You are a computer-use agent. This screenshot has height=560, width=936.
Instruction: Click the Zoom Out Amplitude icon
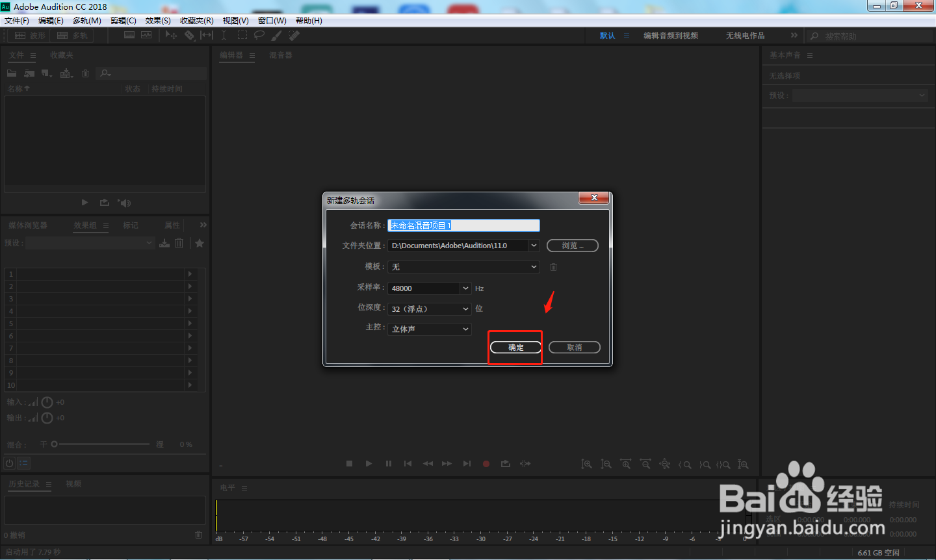pyautogui.click(x=606, y=464)
